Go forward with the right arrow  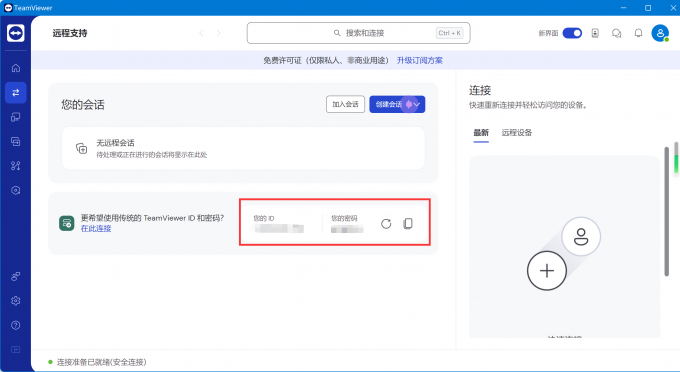click(x=219, y=33)
